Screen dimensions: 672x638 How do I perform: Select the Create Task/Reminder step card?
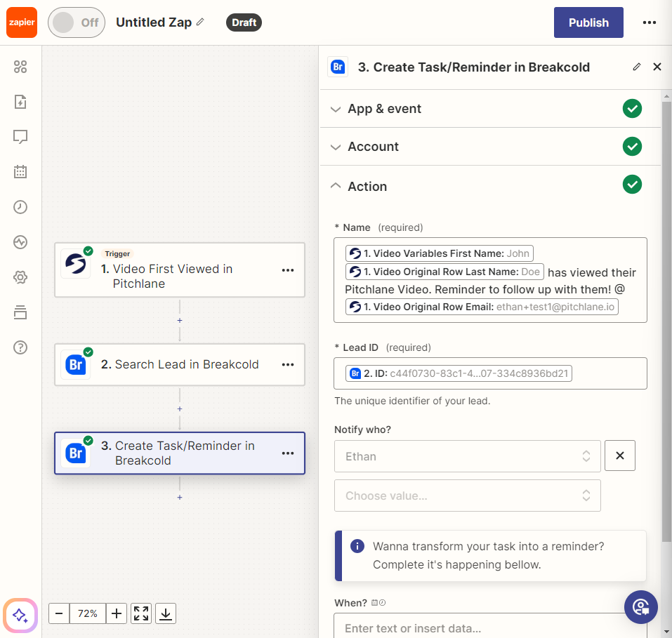tap(180, 453)
